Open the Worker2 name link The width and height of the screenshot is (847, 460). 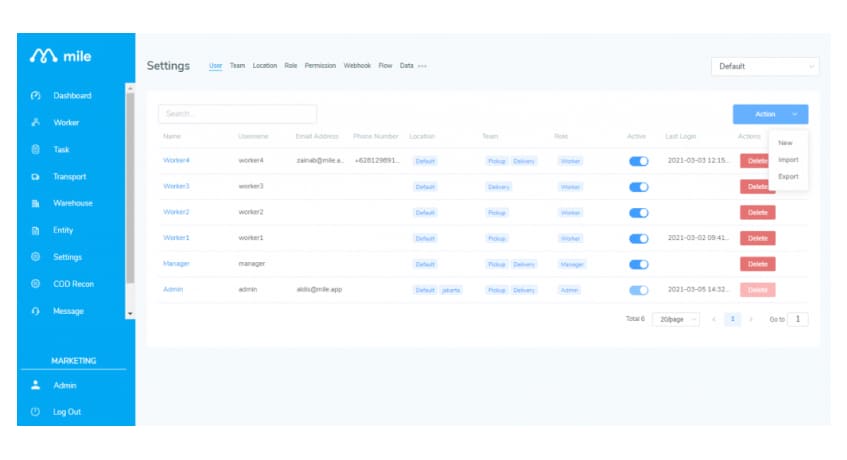[176, 212]
